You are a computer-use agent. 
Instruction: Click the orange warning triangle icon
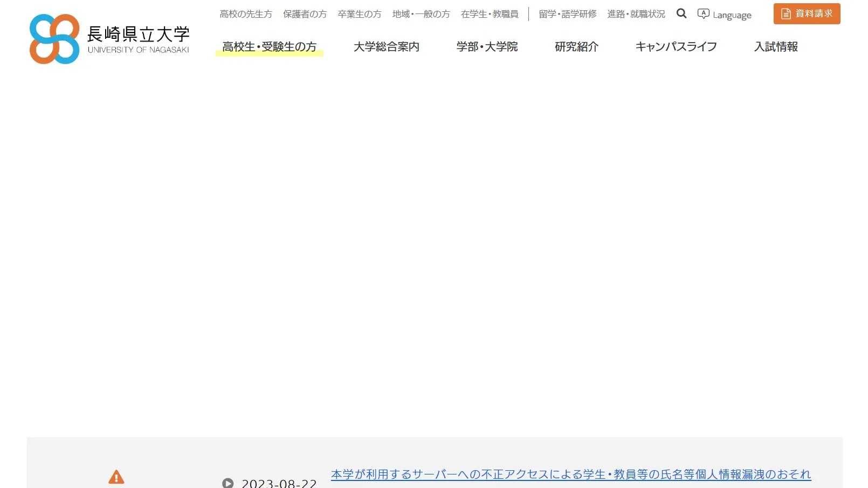[116, 477]
